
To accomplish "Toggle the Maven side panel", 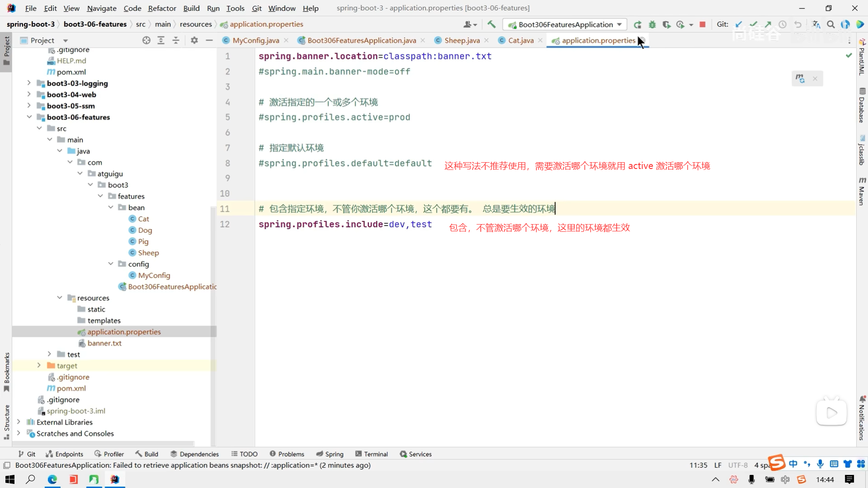I will click(862, 192).
